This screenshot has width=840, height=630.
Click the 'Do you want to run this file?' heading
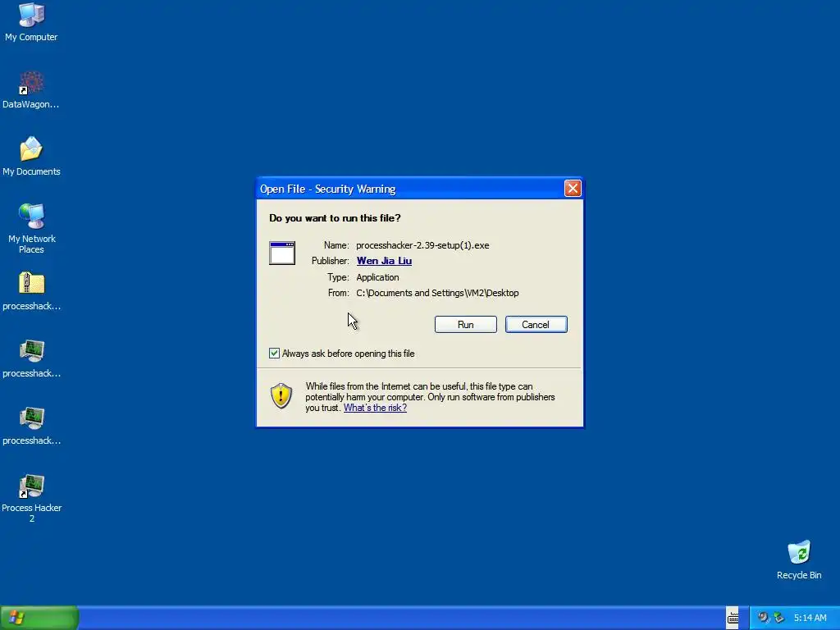pyautogui.click(x=335, y=218)
